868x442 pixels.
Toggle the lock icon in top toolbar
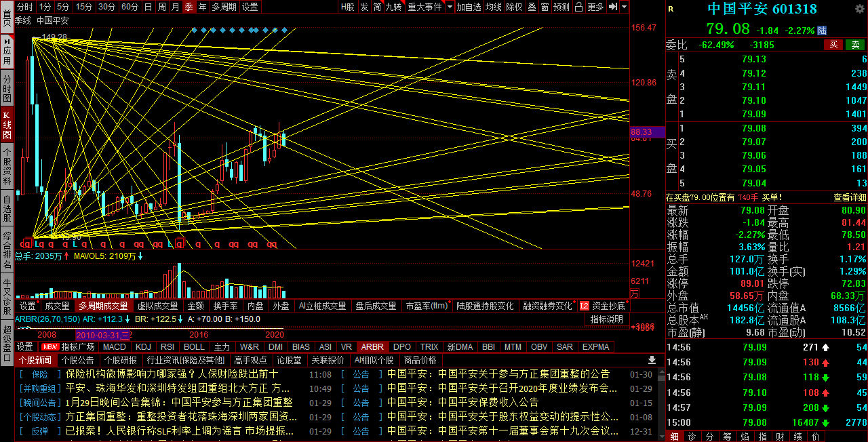[x=578, y=7]
